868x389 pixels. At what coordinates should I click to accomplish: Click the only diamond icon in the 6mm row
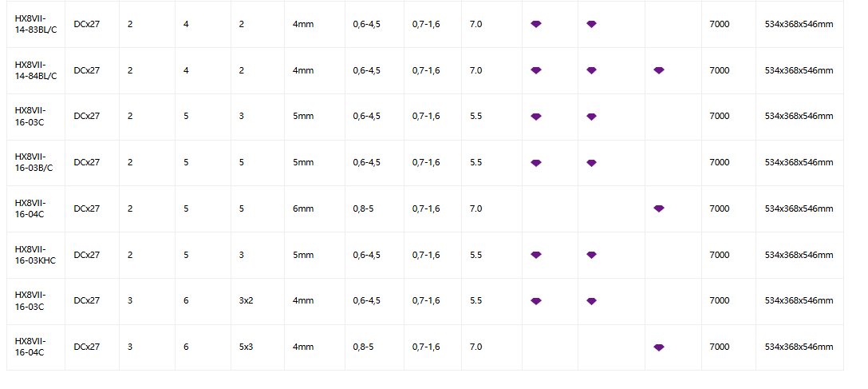(x=659, y=208)
